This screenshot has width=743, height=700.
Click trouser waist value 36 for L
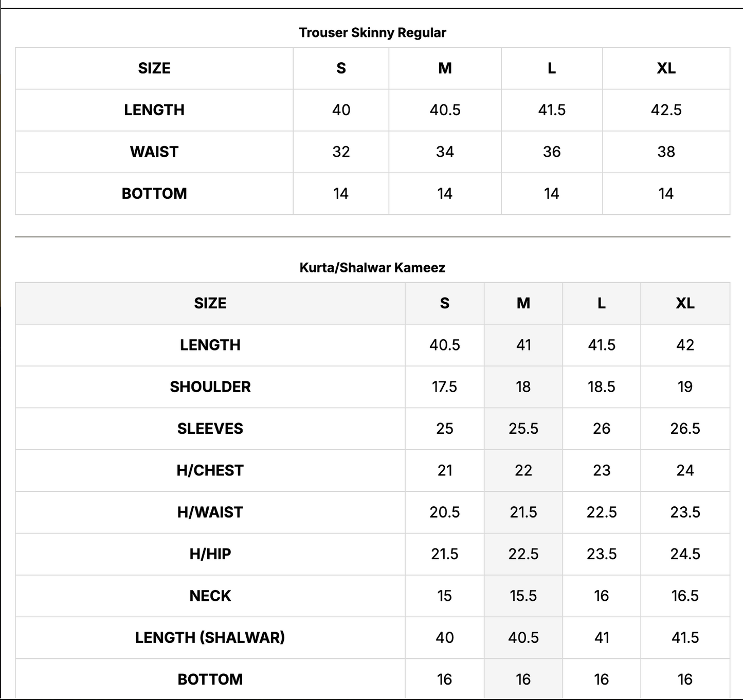[552, 152]
